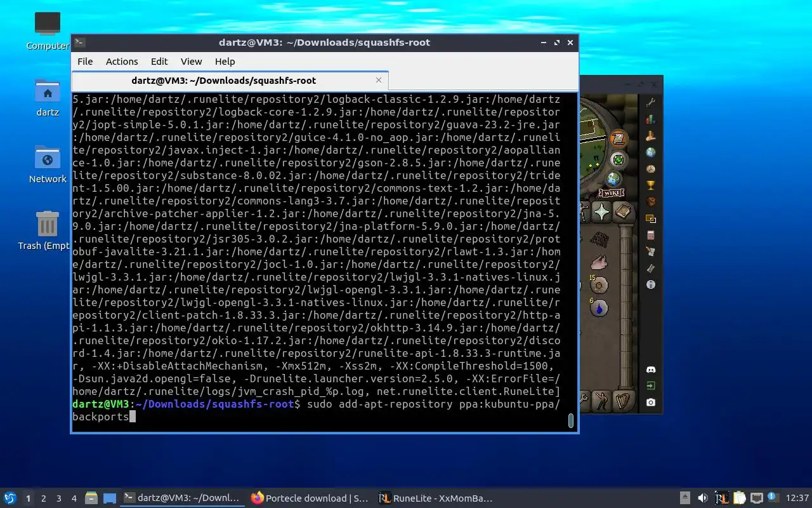Viewport: 812px width, 508px height.
Task: Click the terminal command input line
Action: click(x=316, y=410)
